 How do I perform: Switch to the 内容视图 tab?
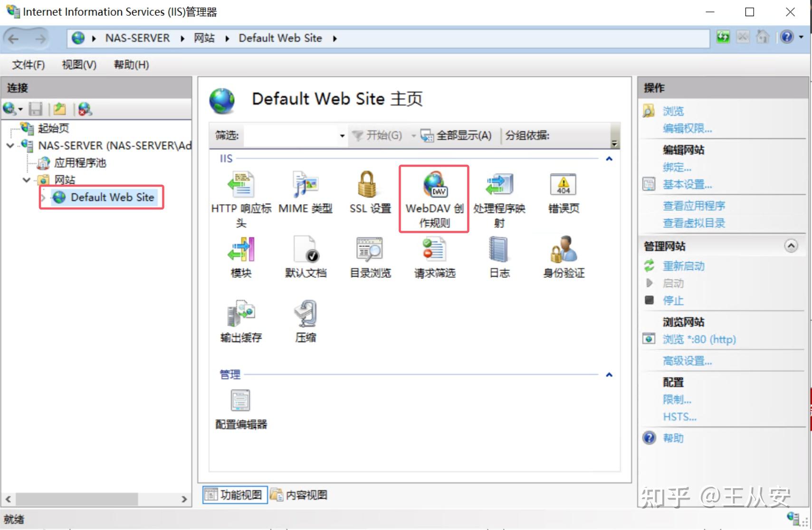click(306, 495)
